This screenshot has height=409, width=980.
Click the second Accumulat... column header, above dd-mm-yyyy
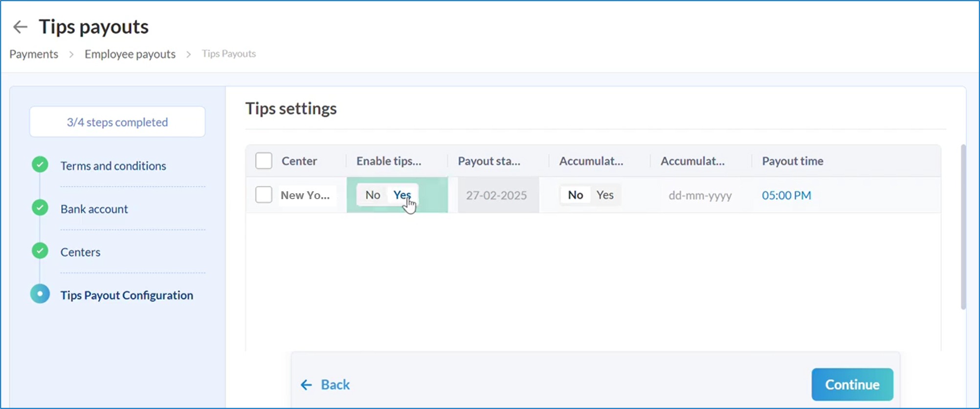[x=692, y=161]
